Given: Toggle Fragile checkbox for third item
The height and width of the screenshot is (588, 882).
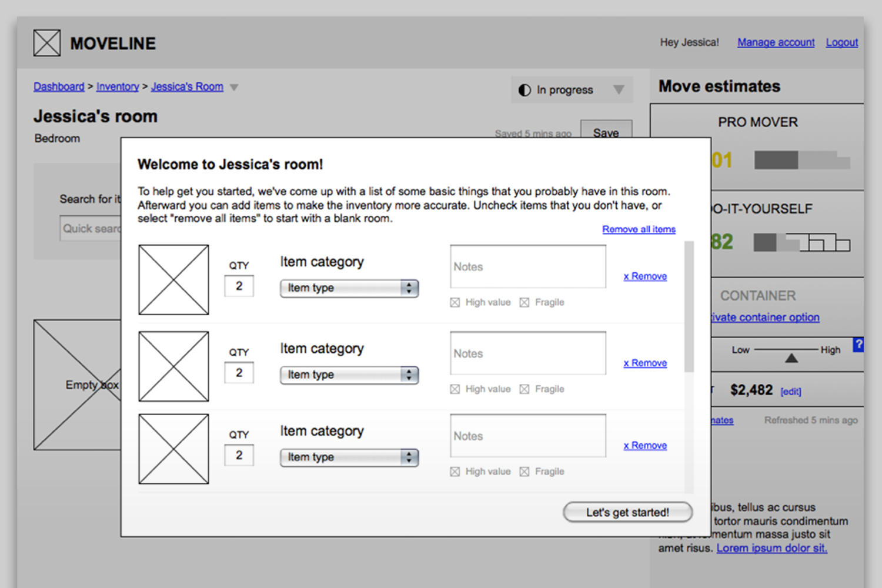Looking at the screenshot, I should pyautogui.click(x=524, y=472).
